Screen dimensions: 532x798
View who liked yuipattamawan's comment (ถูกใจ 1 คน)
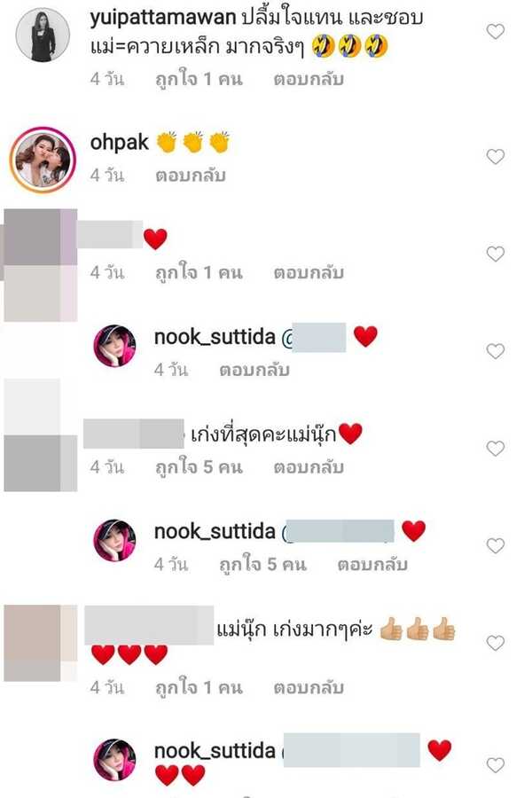pos(199,79)
